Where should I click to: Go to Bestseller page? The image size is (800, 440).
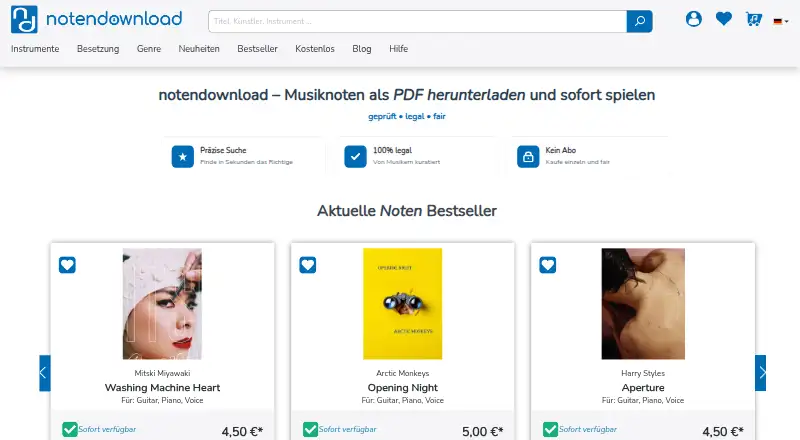point(258,49)
